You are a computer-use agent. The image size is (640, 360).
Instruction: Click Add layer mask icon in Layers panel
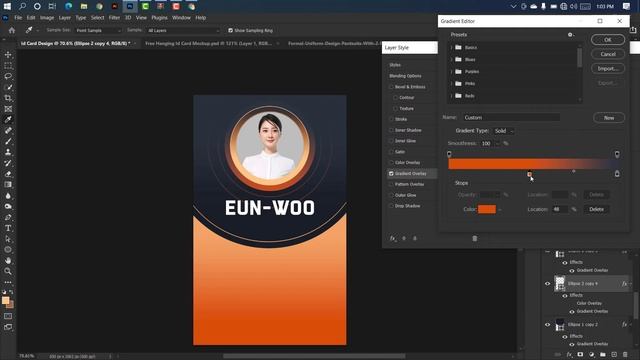point(580,354)
